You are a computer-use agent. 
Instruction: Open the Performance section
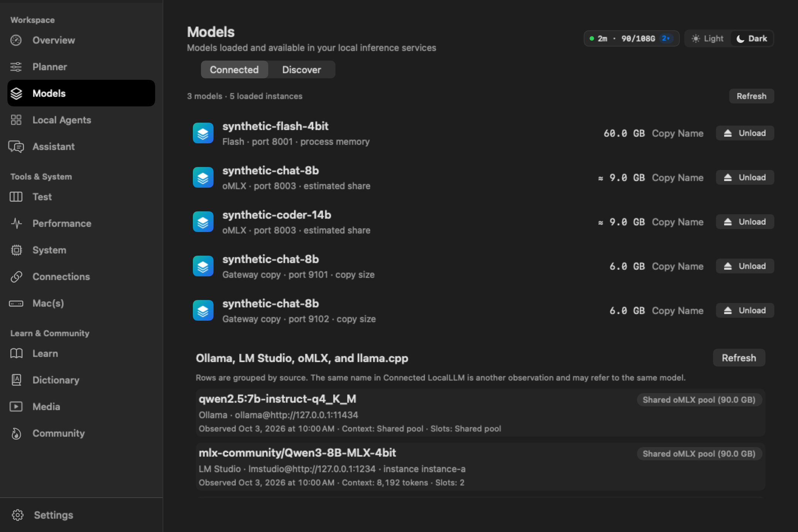[81, 224]
